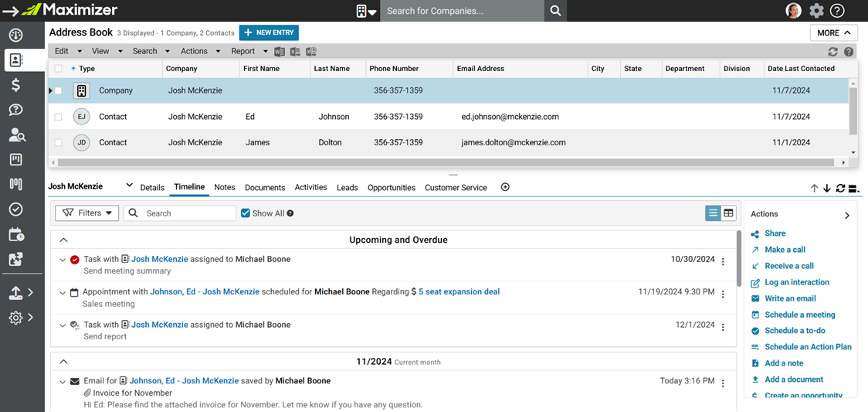Viewport: 868px width, 412px height.
Task: Collapse the 11/2024 Current month section
Action: coord(63,362)
